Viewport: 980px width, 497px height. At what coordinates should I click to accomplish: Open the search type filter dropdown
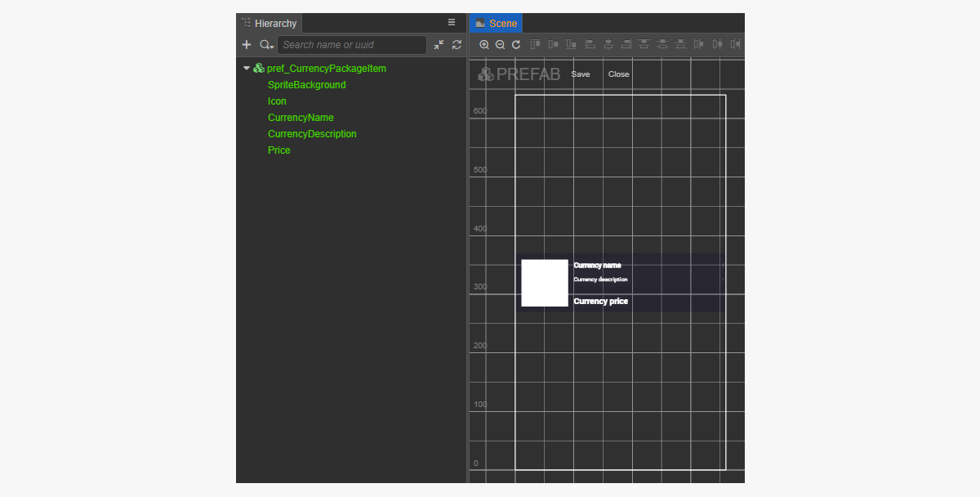(266, 45)
